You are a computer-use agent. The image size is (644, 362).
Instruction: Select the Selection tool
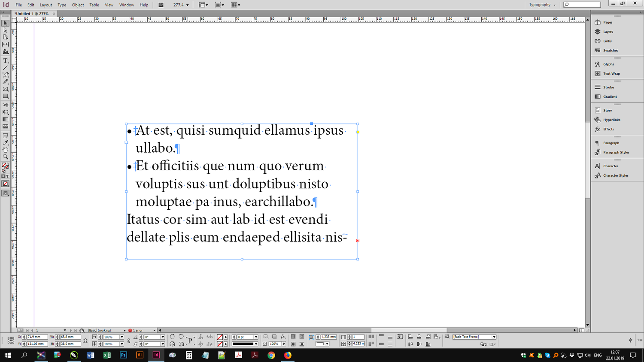point(5,23)
